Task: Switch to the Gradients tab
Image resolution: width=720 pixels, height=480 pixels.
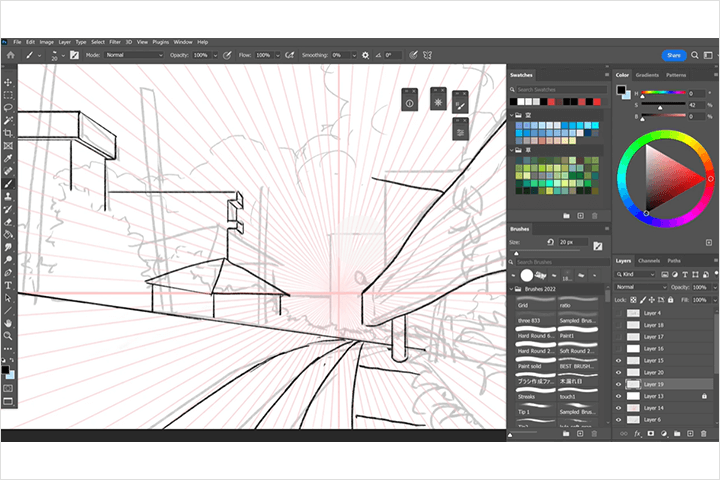Action: pos(647,75)
